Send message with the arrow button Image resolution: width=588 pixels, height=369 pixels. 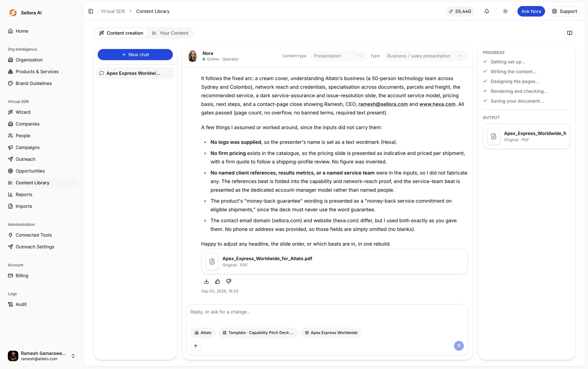459,346
